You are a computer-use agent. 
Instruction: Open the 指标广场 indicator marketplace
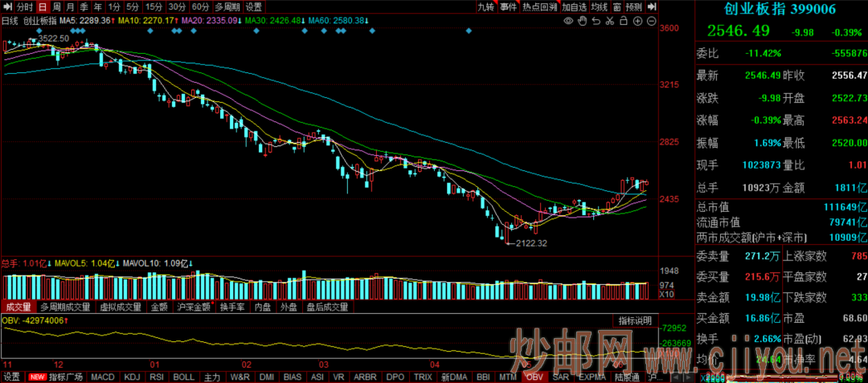click(x=66, y=377)
